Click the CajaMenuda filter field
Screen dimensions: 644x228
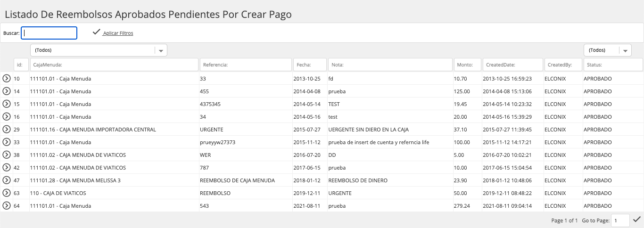pos(114,65)
